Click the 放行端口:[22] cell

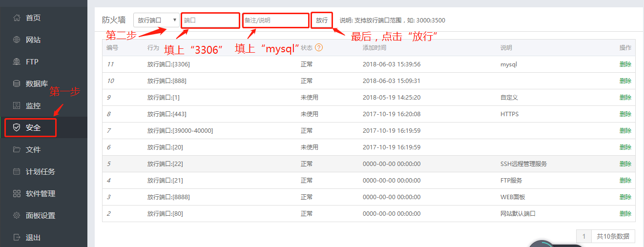165,164
